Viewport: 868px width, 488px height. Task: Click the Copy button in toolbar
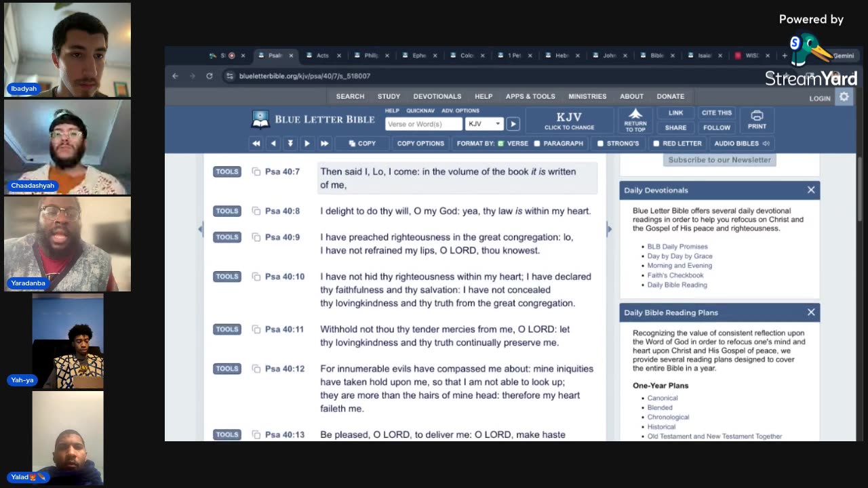pyautogui.click(x=362, y=144)
